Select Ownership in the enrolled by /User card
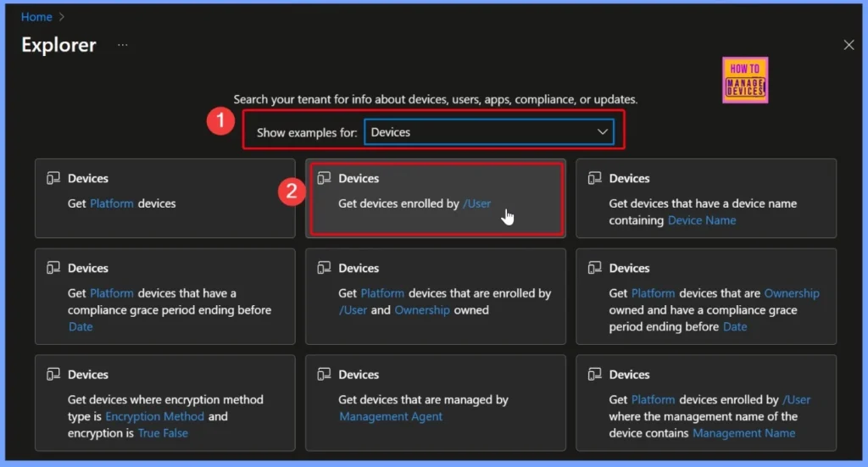This screenshot has width=868, height=467. pos(422,310)
